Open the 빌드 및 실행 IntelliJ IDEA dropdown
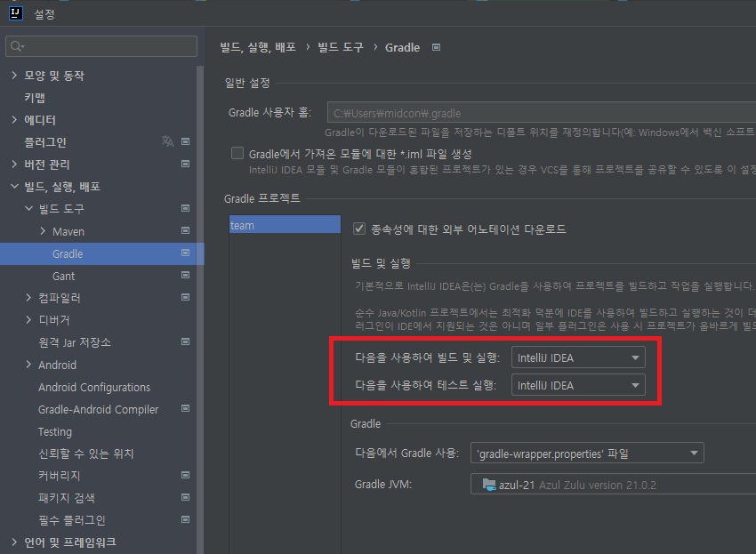Image resolution: width=756 pixels, height=554 pixels. (x=578, y=357)
